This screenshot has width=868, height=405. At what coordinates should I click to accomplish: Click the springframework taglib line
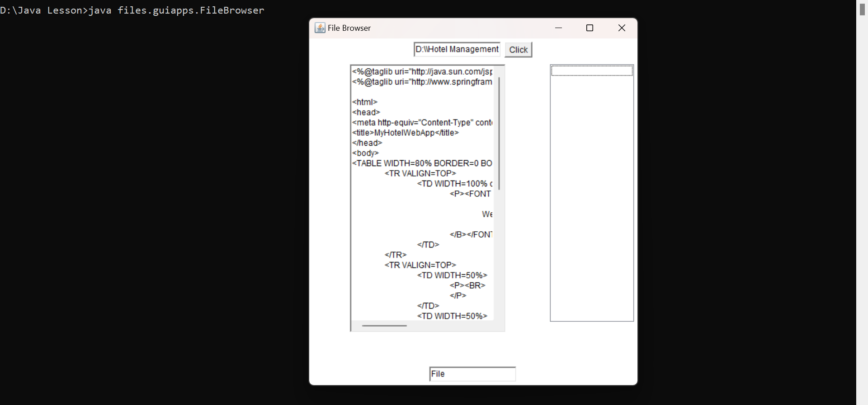tap(422, 82)
